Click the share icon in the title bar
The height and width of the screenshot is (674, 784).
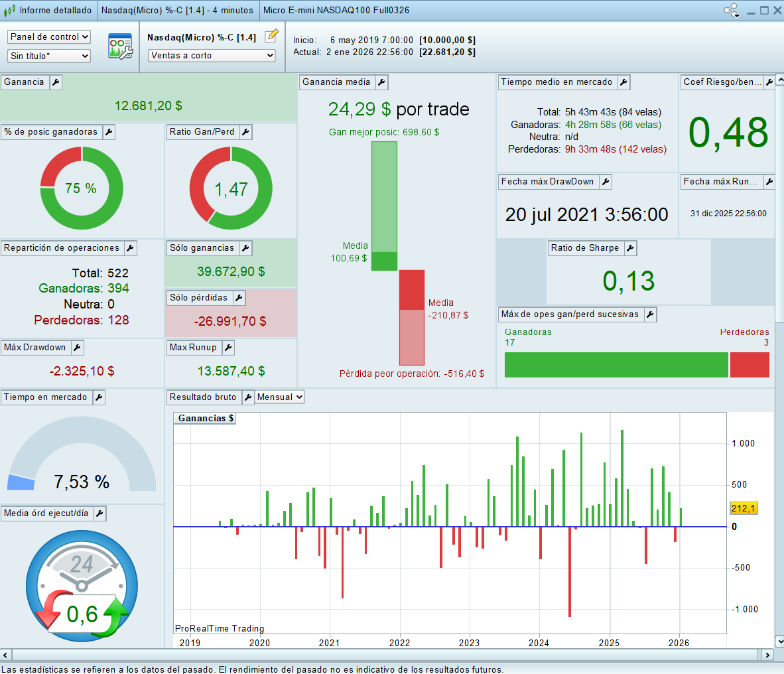[x=731, y=11]
